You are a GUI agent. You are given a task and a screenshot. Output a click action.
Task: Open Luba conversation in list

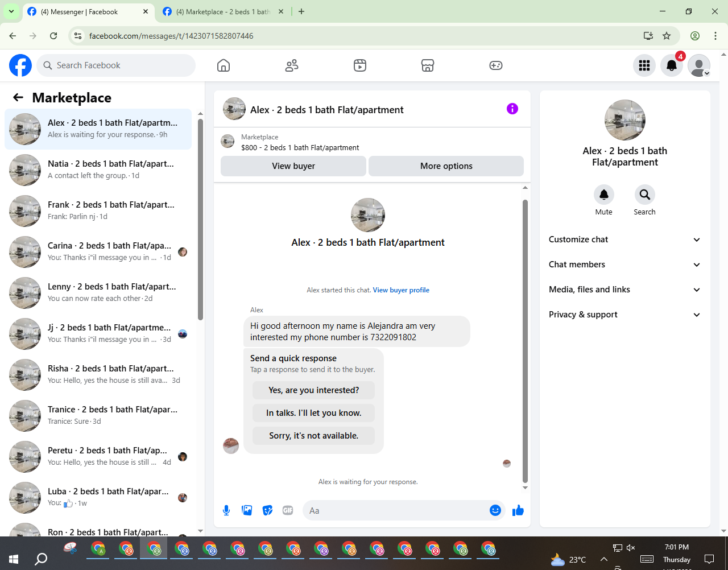tap(98, 497)
